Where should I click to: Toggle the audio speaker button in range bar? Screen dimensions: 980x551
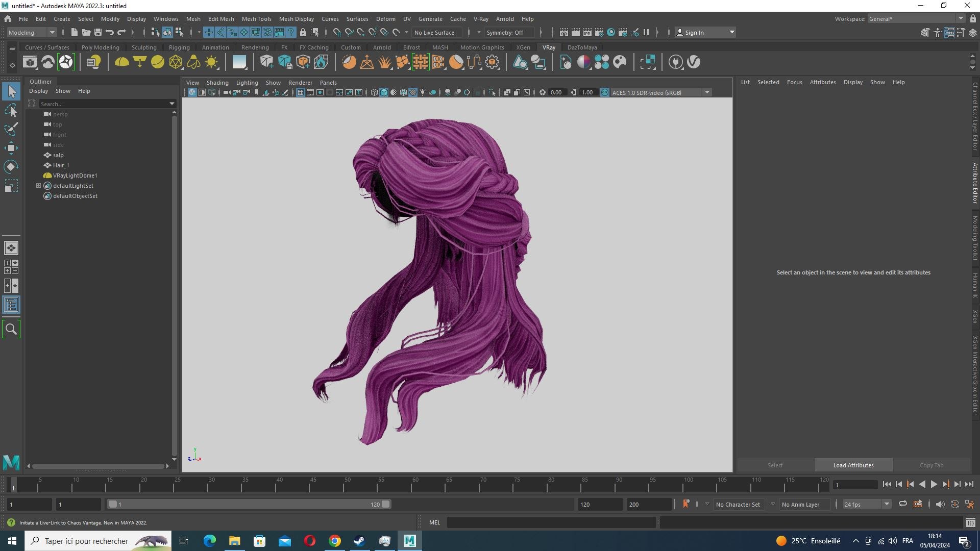[940, 504]
